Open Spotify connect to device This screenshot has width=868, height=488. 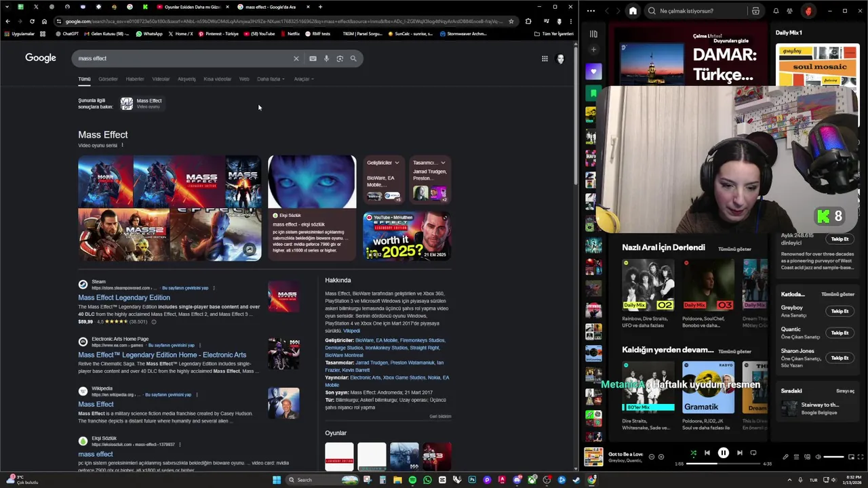pos(807,457)
